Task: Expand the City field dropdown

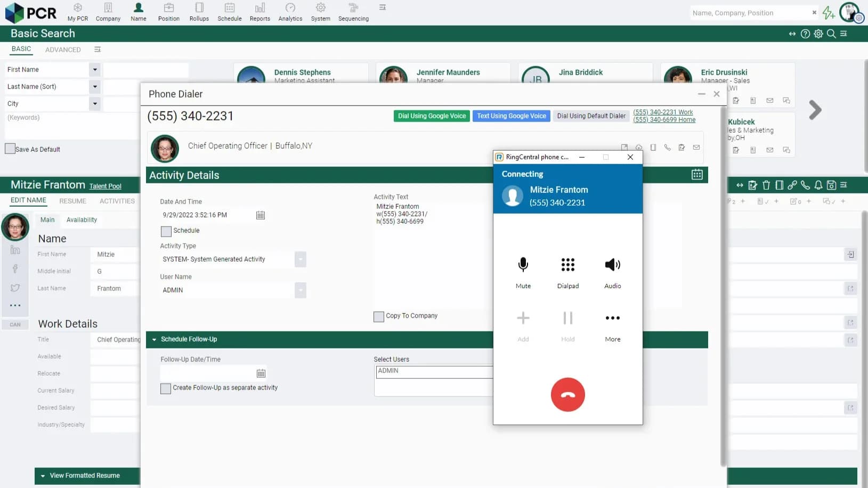Action: (x=95, y=103)
